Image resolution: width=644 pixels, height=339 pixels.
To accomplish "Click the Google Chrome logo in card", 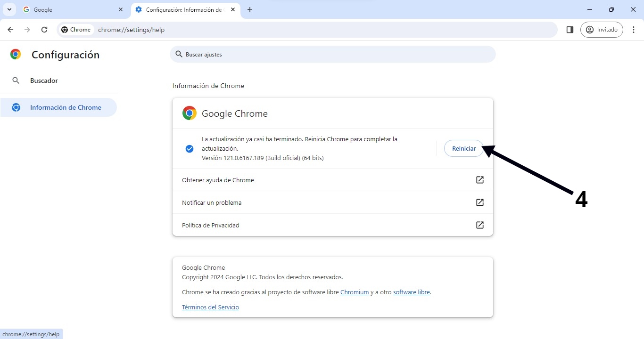I will (x=190, y=113).
